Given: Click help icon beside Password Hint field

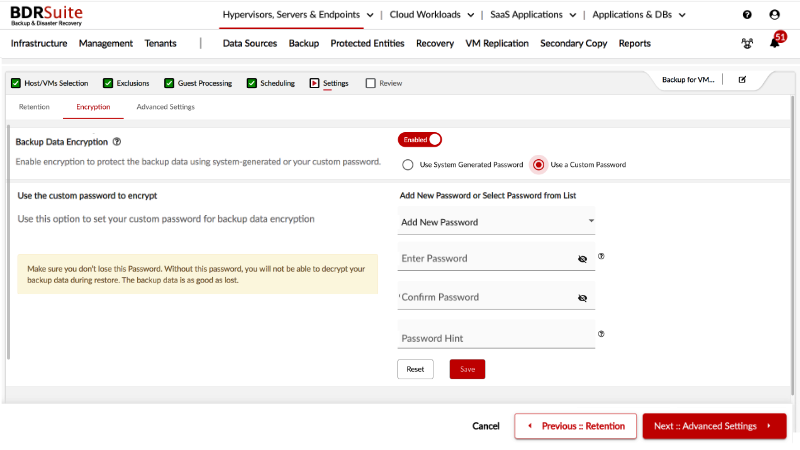Looking at the screenshot, I should [x=601, y=334].
